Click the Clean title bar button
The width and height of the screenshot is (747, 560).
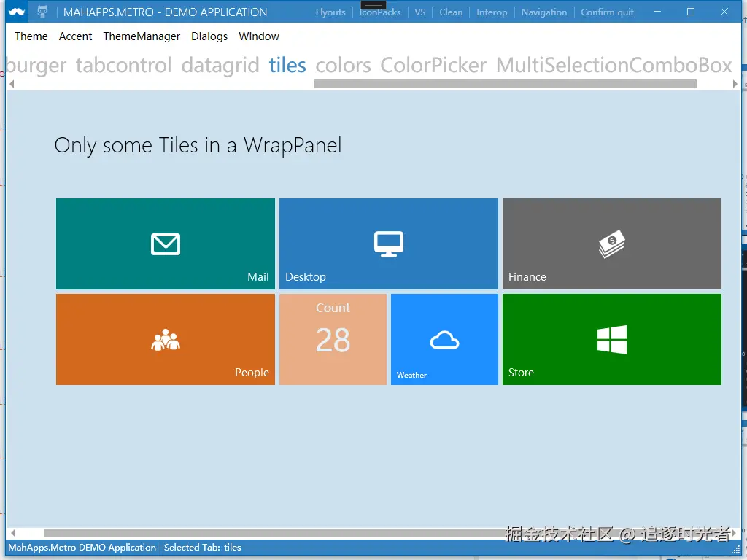point(451,12)
